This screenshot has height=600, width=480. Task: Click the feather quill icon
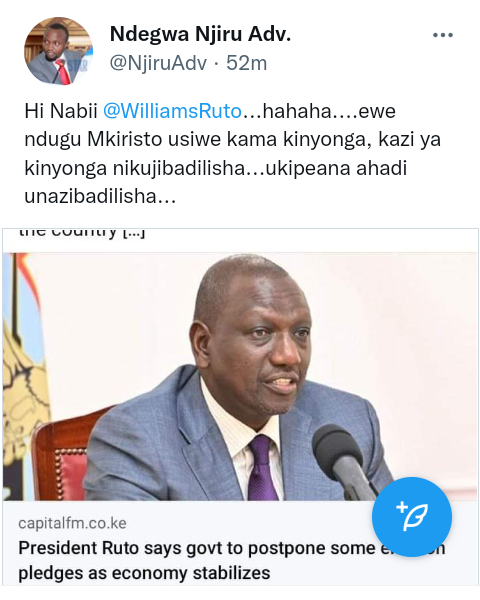[412, 517]
